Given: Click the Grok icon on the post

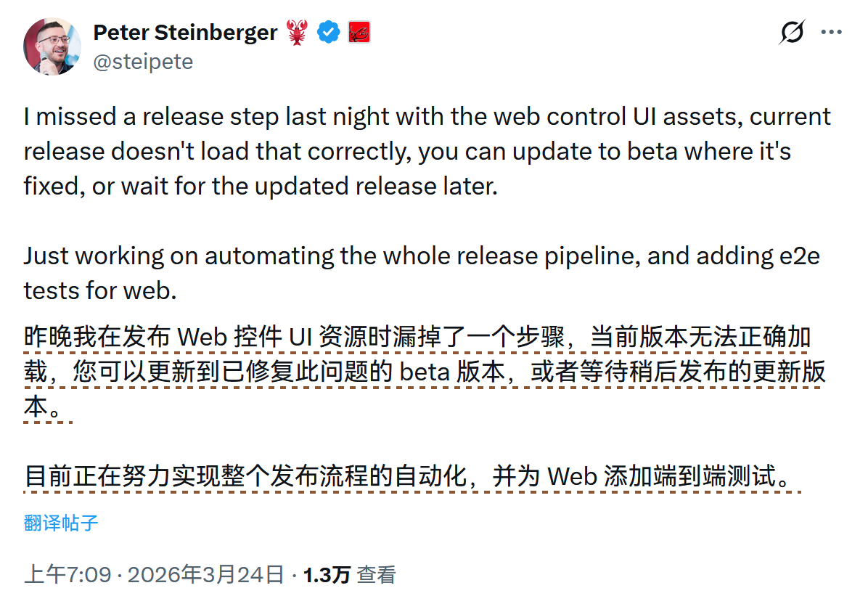Looking at the screenshot, I should pyautogui.click(x=793, y=32).
